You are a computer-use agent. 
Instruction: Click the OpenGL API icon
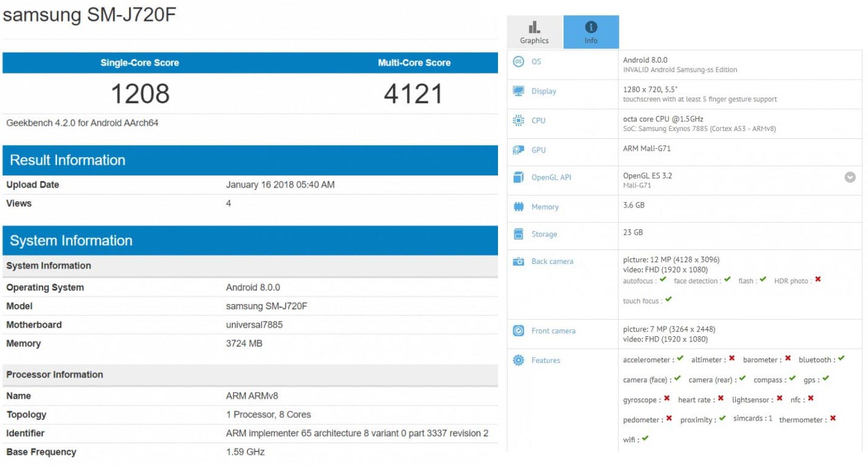pyautogui.click(x=518, y=177)
